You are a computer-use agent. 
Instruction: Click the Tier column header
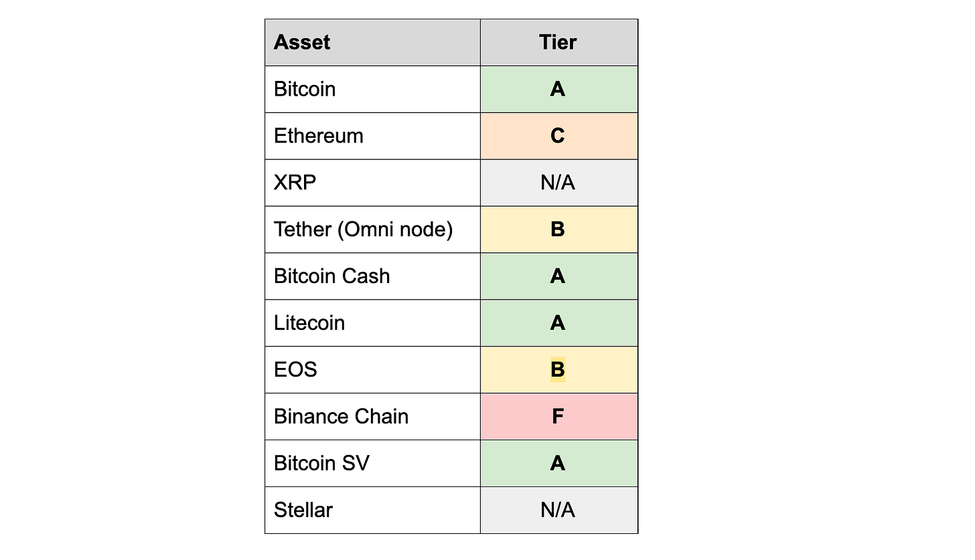tap(558, 42)
